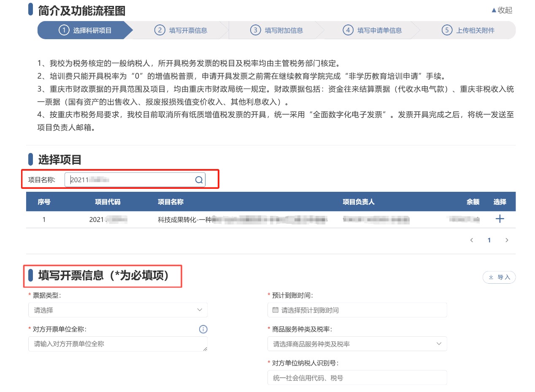This screenshot has height=392, width=535.
Task: Click page number 1 in pagination
Action: point(489,240)
